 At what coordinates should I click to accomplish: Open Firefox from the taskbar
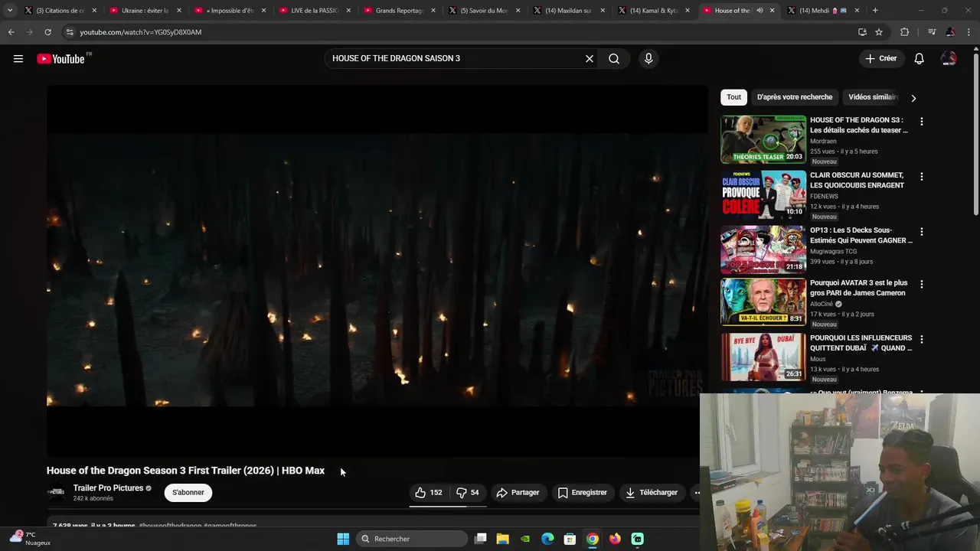(x=615, y=539)
